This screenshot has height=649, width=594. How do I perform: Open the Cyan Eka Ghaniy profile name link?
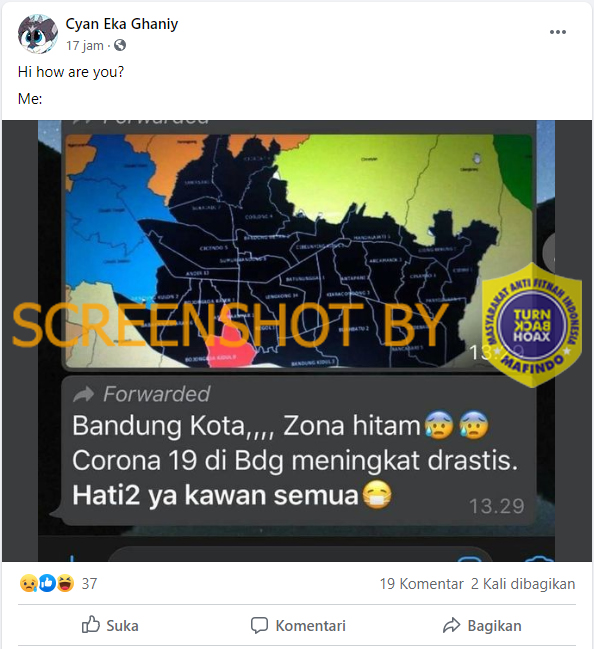(122, 24)
